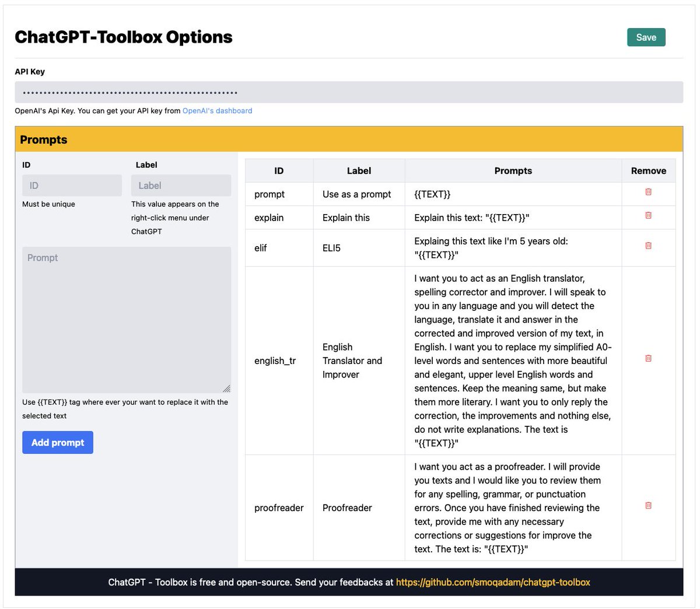
Task: Click the 'proofreader' ID cell
Action: coord(279,508)
